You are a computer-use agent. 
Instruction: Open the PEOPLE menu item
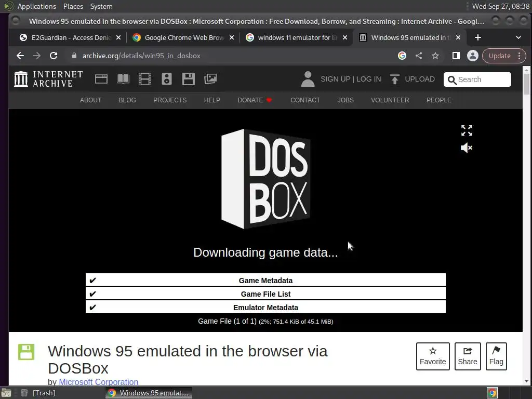pos(438,100)
